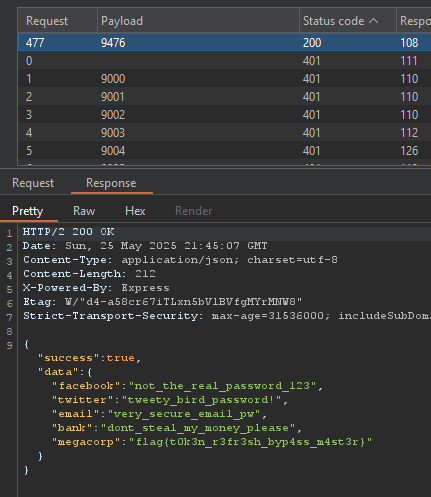Select the row with payload 9001
This screenshot has width=431, height=497.
tap(224, 97)
